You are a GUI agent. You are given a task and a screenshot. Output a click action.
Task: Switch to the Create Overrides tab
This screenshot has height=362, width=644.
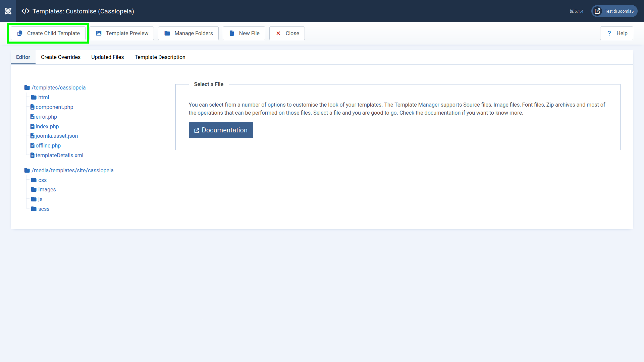(61, 57)
